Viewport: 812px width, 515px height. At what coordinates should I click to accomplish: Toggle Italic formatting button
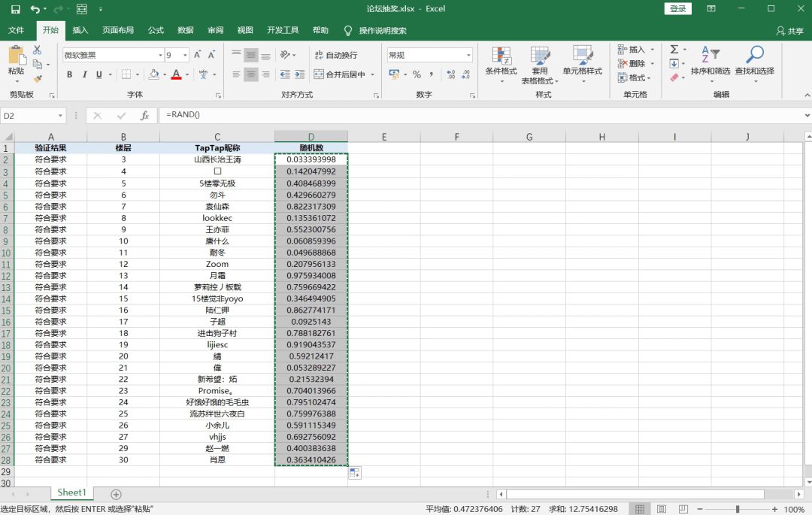[84, 74]
